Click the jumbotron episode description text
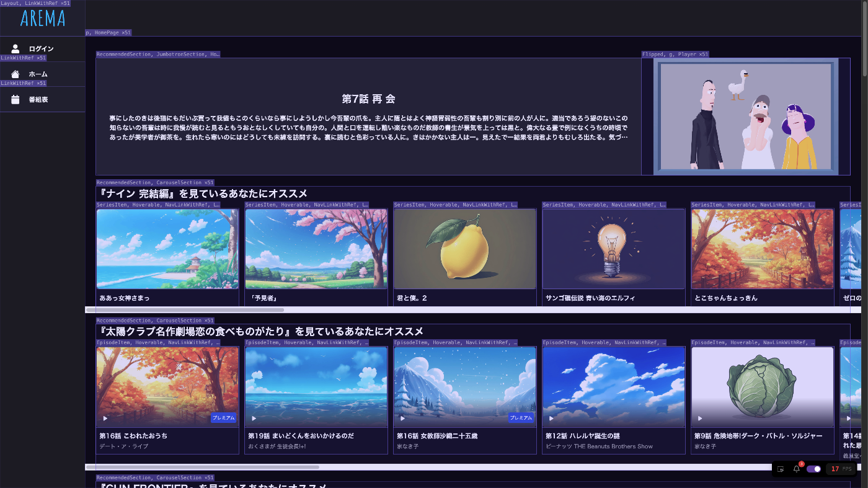This screenshot has height=488, width=868. [368, 127]
